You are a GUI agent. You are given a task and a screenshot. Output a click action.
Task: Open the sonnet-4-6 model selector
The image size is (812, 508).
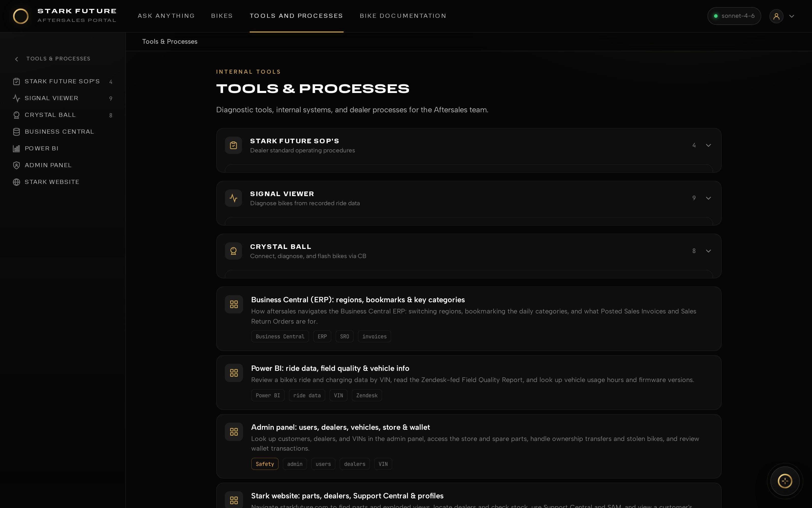pyautogui.click(x=734, y=16)
